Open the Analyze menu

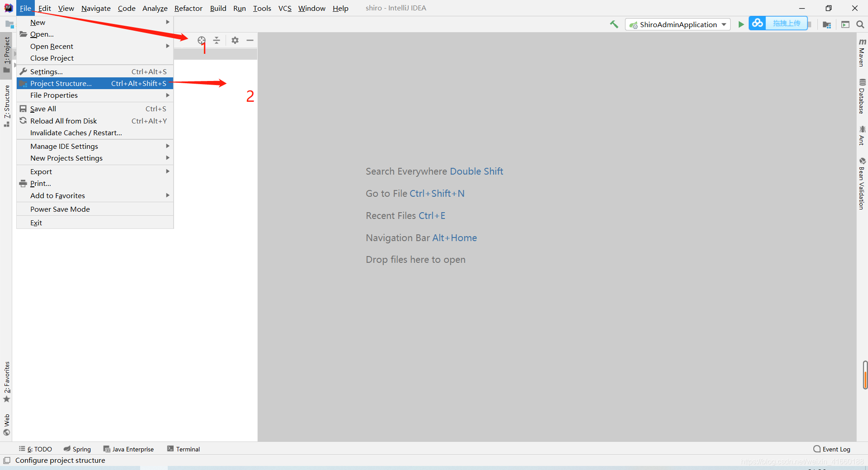coord(155,8)
